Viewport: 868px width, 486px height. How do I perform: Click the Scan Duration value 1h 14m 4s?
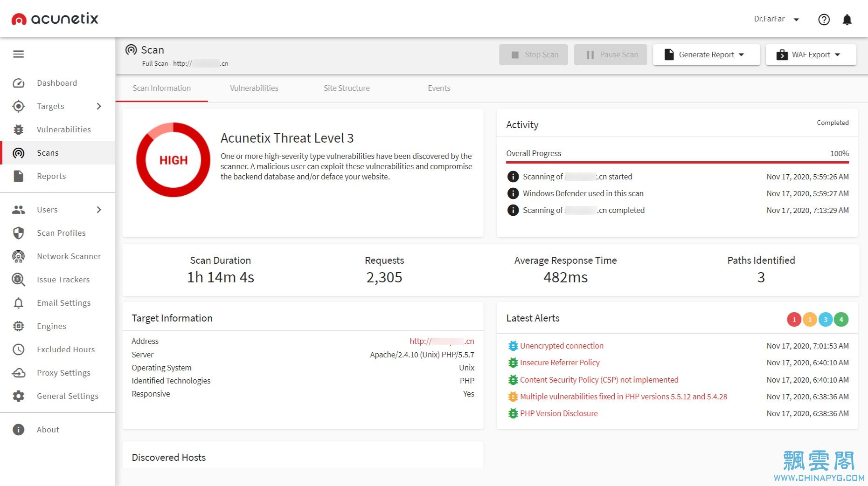[221, 277]
